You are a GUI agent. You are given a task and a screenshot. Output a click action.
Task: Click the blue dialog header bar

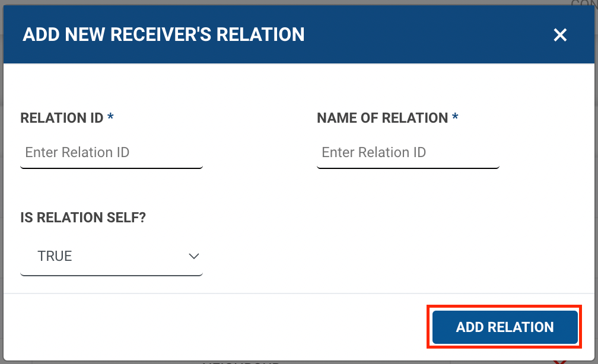415,34
